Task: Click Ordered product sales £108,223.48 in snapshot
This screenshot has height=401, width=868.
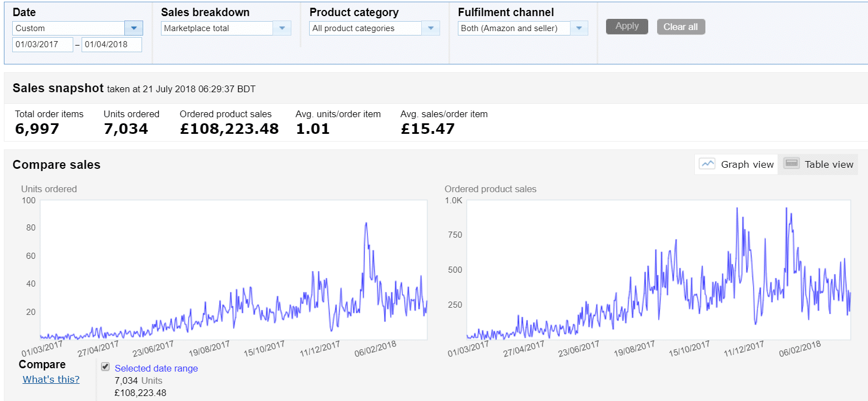Action: (229, 129)
